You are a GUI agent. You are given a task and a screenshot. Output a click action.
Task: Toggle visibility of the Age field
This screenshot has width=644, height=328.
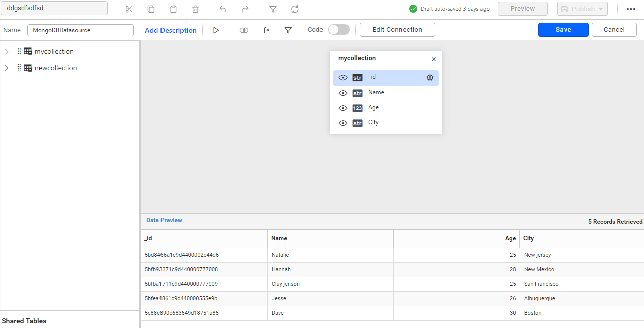tap(343, 108)
